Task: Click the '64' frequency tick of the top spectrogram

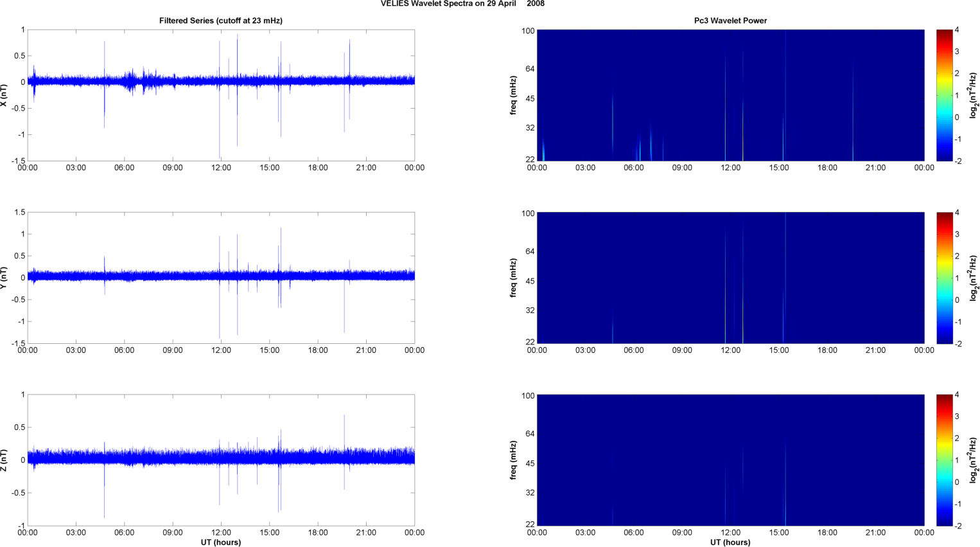Action: 530,69
